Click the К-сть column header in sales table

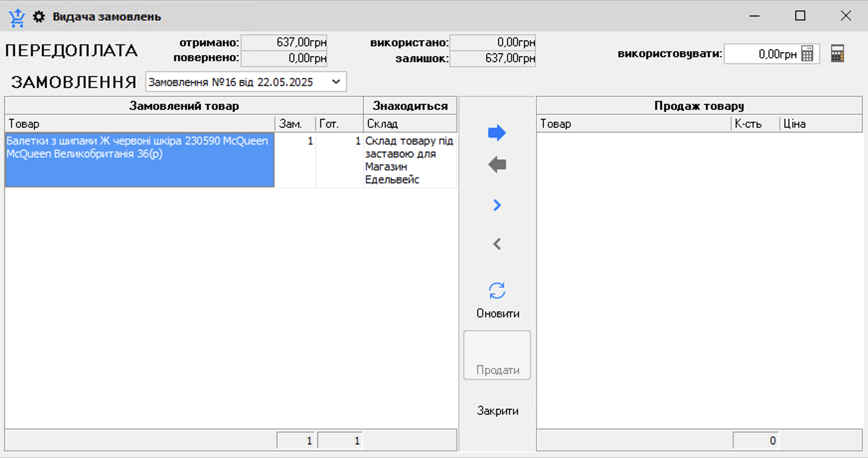(754, 124)
